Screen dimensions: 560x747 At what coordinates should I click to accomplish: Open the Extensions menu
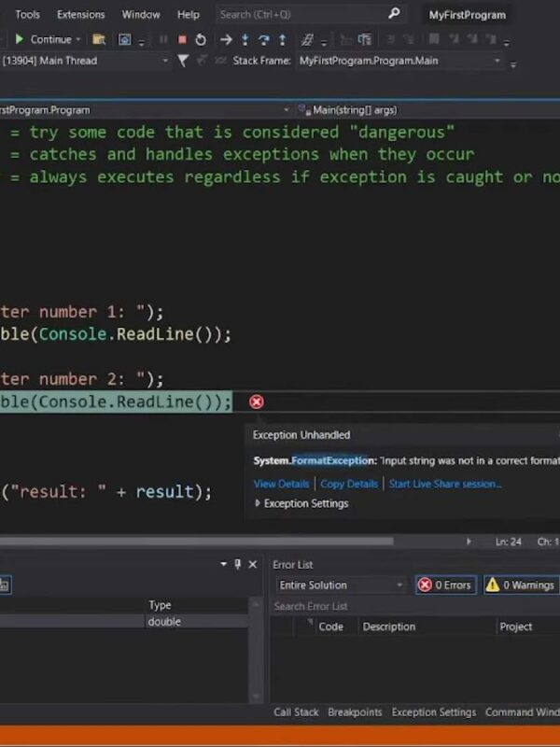tap(80, 14)
